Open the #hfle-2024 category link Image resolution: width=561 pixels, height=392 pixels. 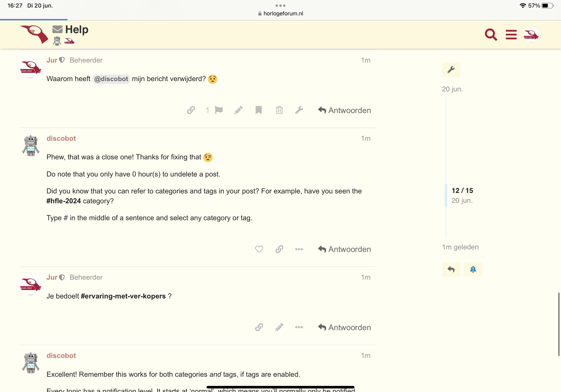click(x=63, y=201)
